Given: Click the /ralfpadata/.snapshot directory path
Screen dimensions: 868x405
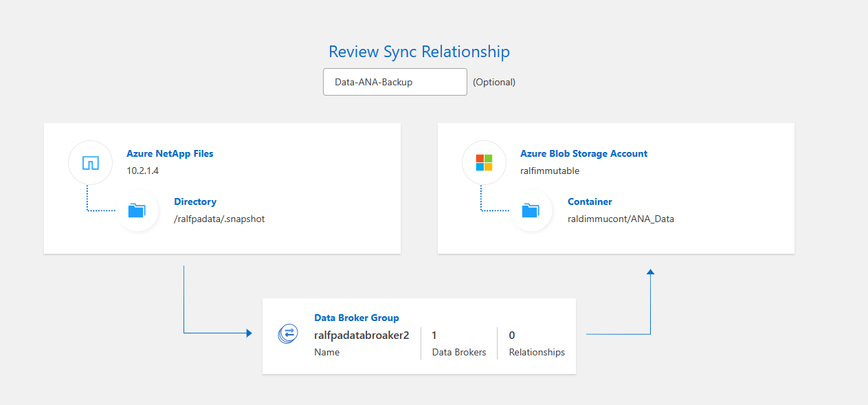Looking at the screenshot, I should (219, 218).
